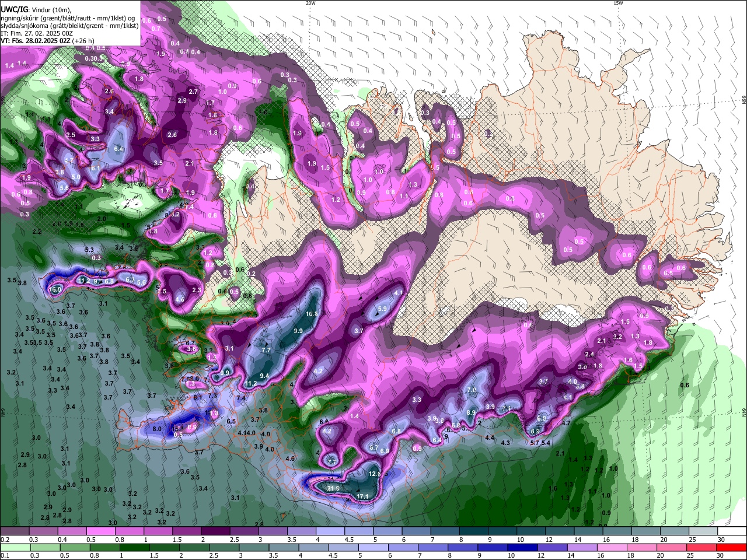Click the 2.7 value in the north
The height and width of the screenshot is (560, 747).
[194, 92]
